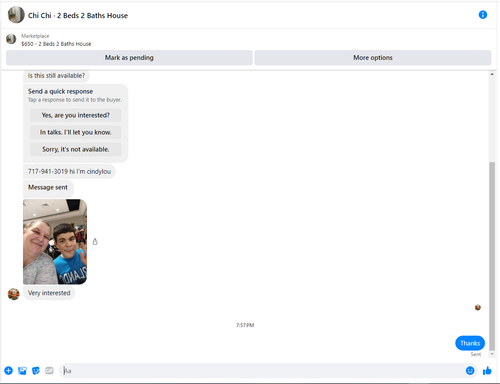Open more actions plus icon

pos(8,371)
